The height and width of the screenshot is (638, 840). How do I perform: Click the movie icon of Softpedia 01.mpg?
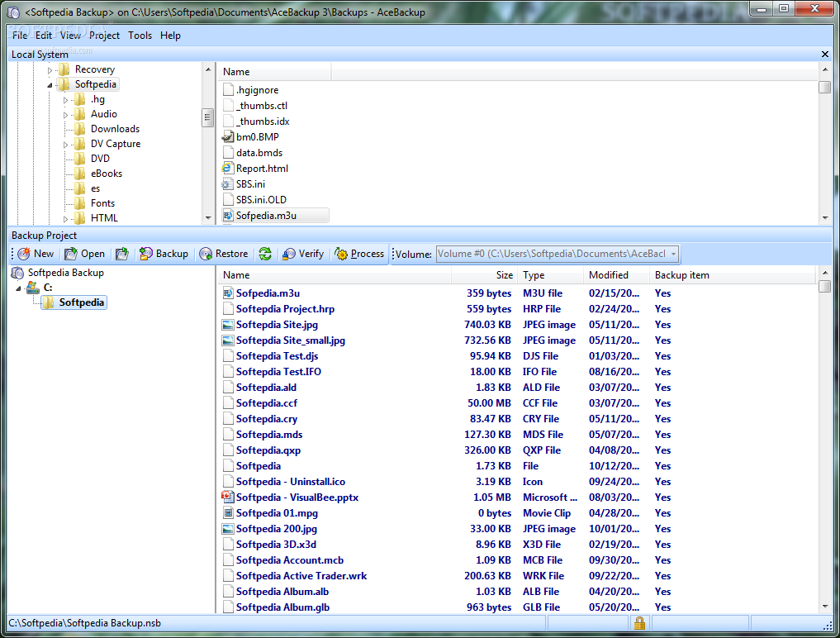point(228,513)
